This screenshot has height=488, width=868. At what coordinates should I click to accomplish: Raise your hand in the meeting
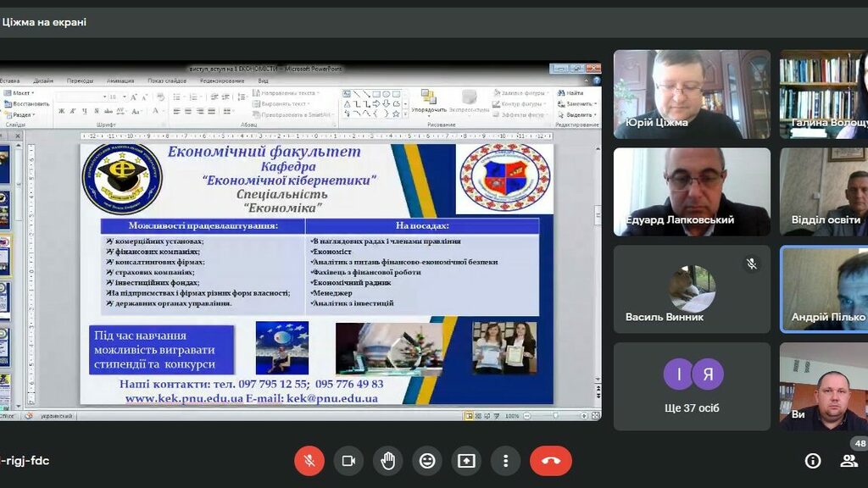pos(388,461)
